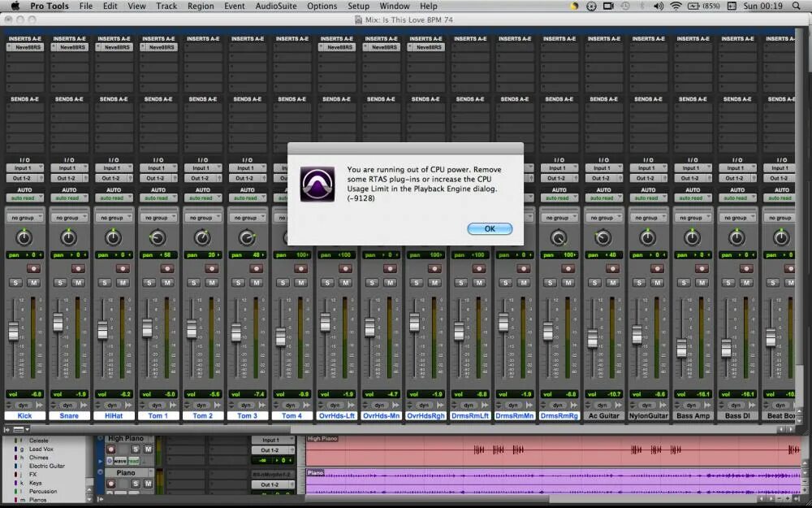Arm record on the Tom 1 track
Viewport: 812px width, 508px height.
point(167,268)
